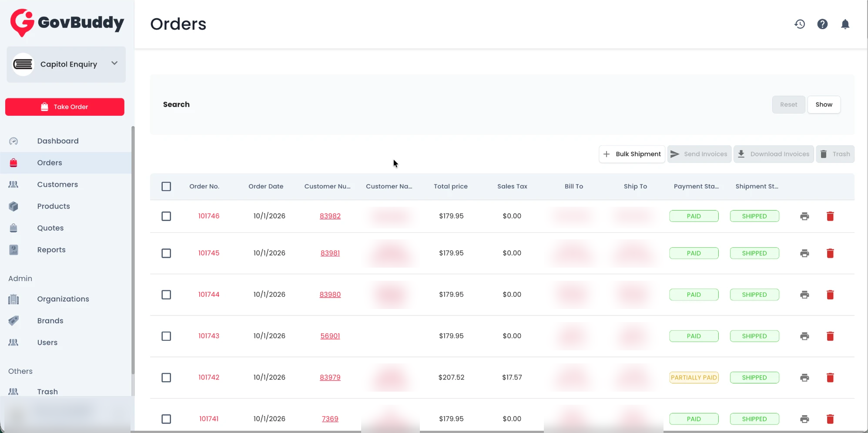Print order 101746
This screenshot has height=433, width=868.
(804, 216)
